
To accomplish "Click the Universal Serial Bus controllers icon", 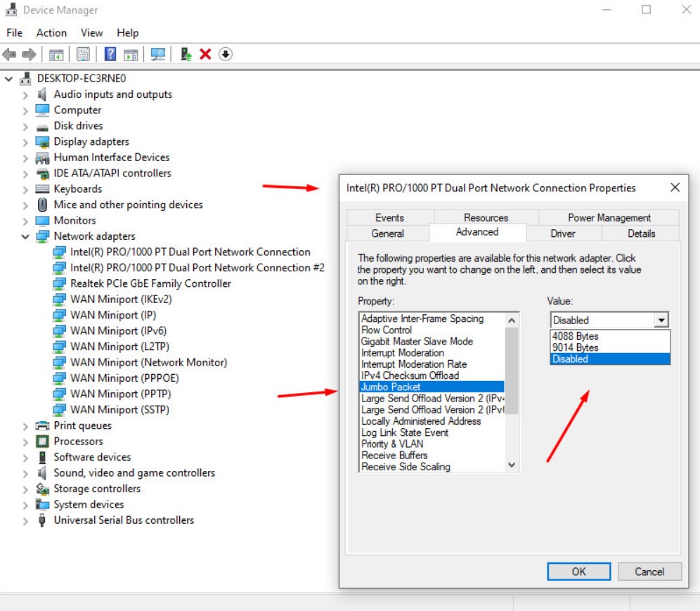I will [42, 520].
